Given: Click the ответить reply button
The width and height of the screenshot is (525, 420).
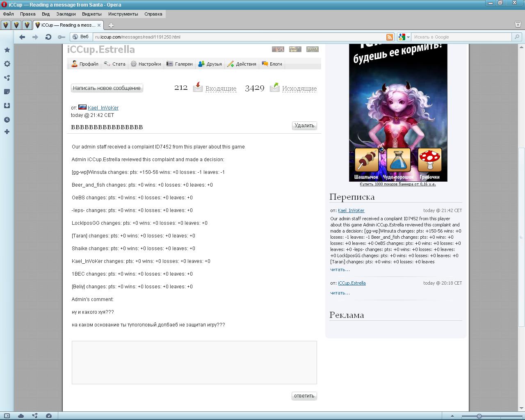Looking at the screenshot, I should (x=304, y=396).
